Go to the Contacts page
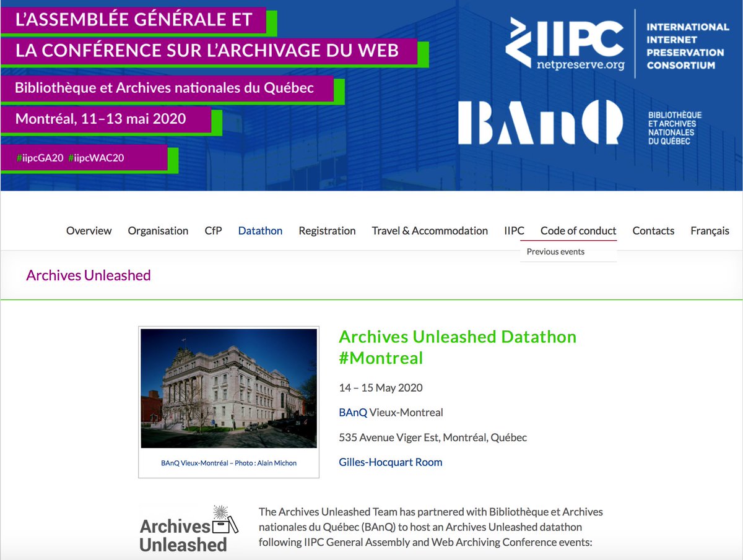Viewport: 743px width, 560px height. [x=653, y=231]
